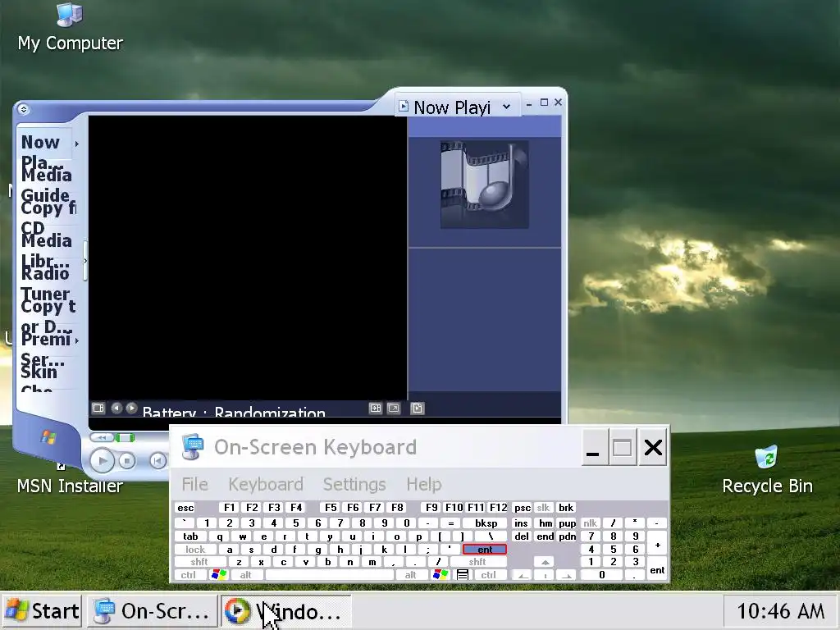
Task: Open the Keyboard menu in On-Screen Keyboard
Action: [266, 484]
